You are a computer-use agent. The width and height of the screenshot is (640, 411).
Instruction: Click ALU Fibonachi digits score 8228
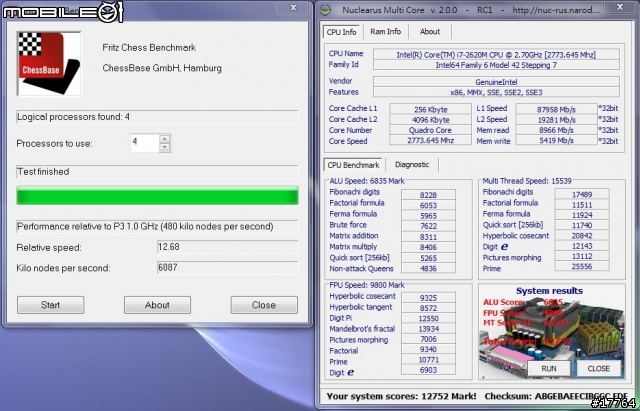(428, 195)
